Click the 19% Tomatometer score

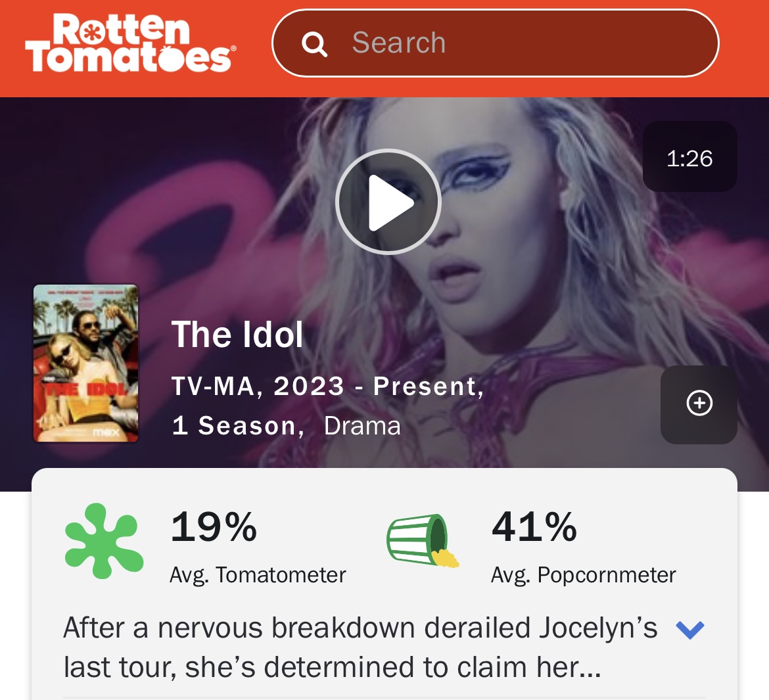(214, 527)
